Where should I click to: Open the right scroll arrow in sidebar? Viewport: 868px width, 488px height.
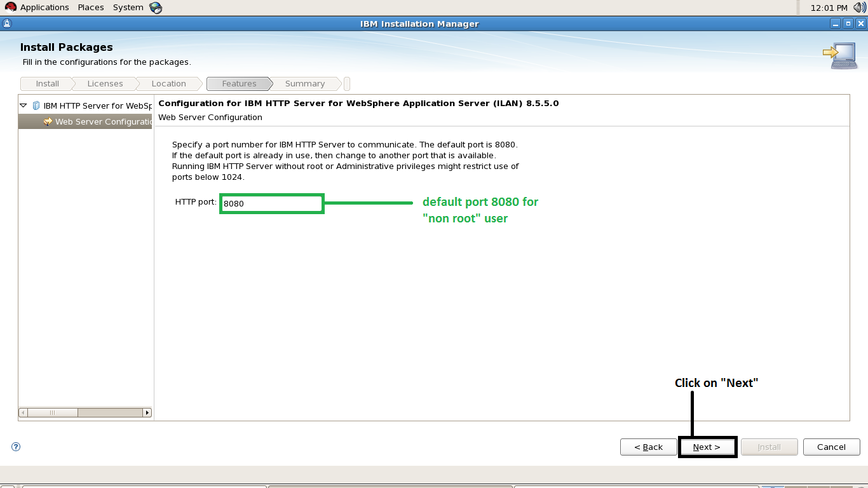[x=147, y=412]
